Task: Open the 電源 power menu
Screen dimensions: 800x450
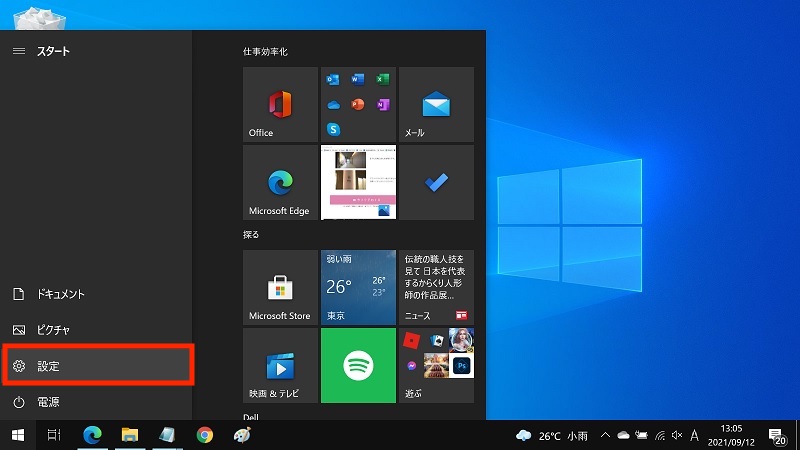Action: pyautogui.click(x=96, y=402)
